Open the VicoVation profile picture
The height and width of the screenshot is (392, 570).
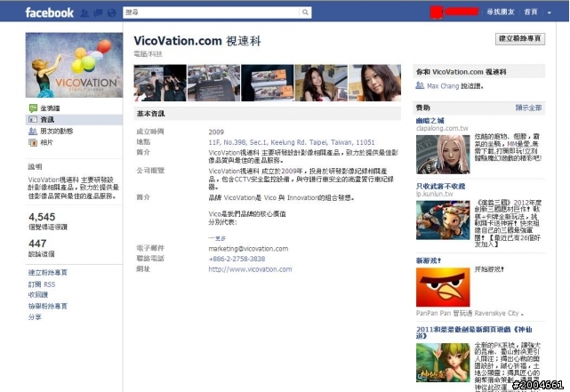tap(74, 65)
